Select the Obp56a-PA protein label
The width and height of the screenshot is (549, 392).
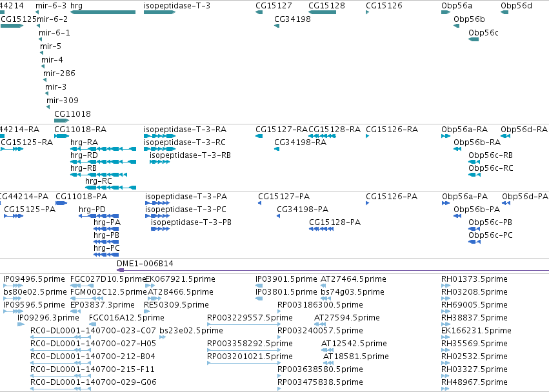click(x=465, y=197)
